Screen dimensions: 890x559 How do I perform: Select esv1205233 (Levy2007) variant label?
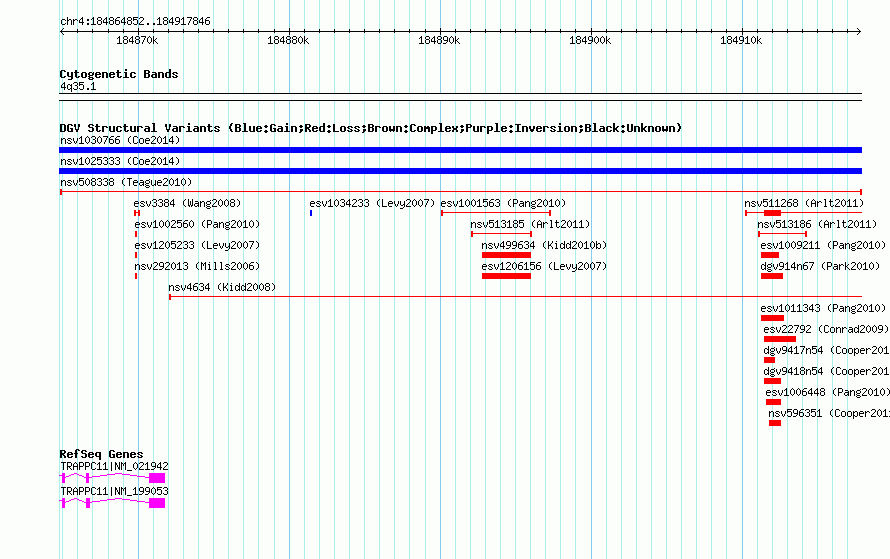point(197,245)
